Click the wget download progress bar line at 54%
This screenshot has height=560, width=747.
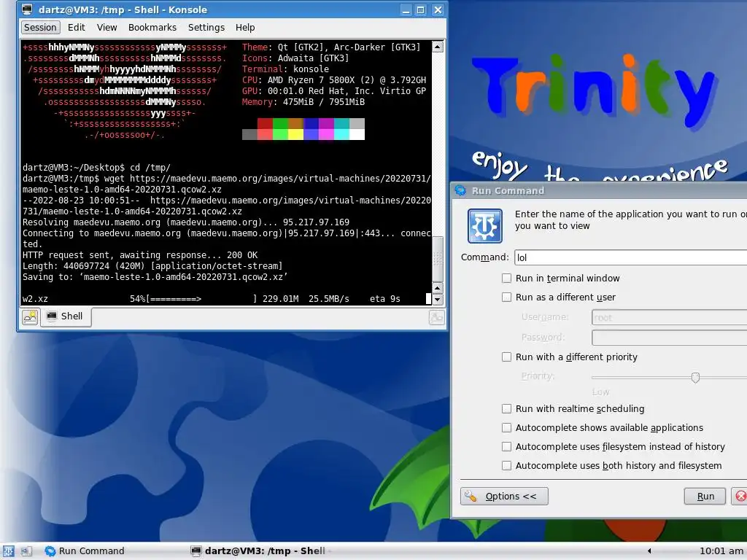[211, 299]
